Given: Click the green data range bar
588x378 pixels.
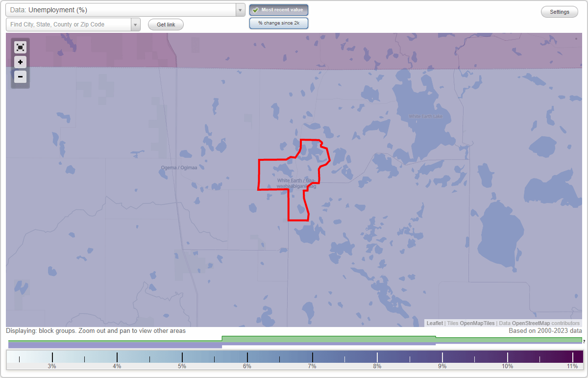Looking at the screenshot, I should pos(328,338).
